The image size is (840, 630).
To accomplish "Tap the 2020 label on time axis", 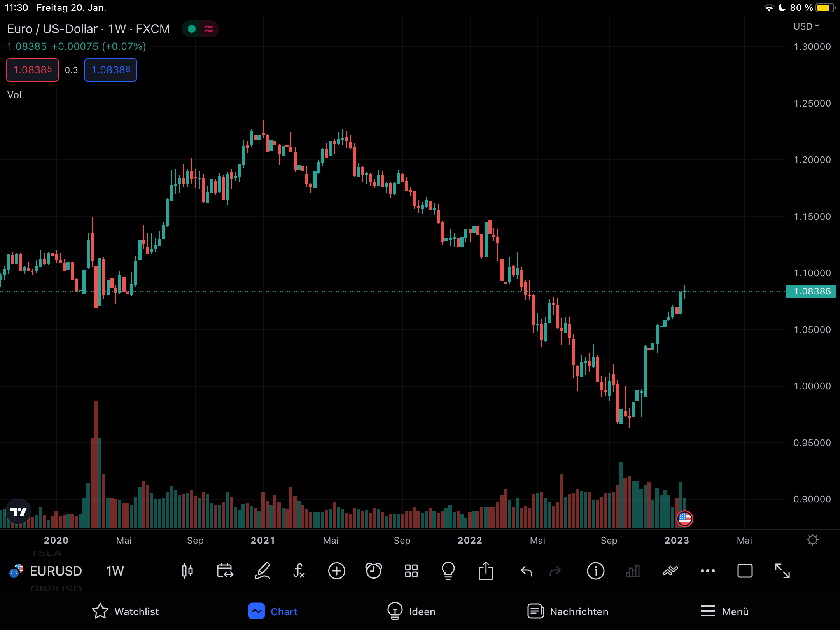I will coord(56,540).
